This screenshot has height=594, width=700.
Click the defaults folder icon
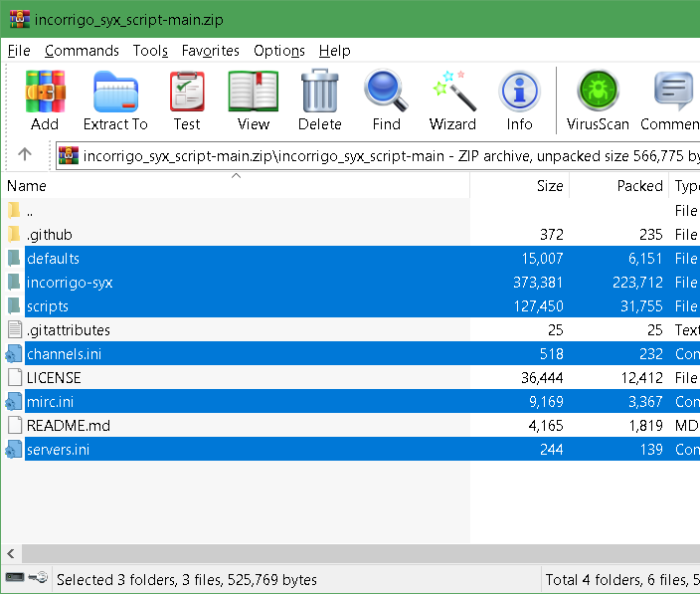click(14, 258)
